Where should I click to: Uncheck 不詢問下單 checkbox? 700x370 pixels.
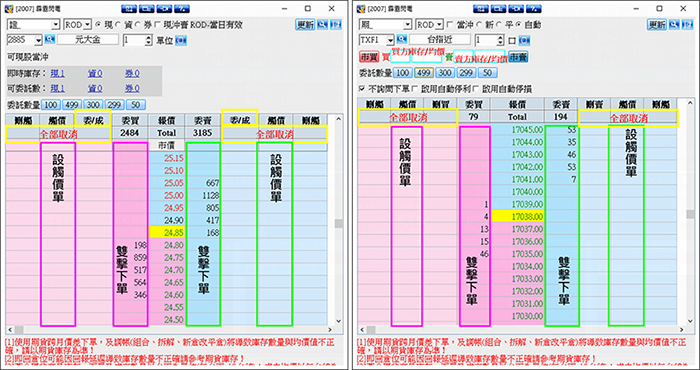(362, 88)
